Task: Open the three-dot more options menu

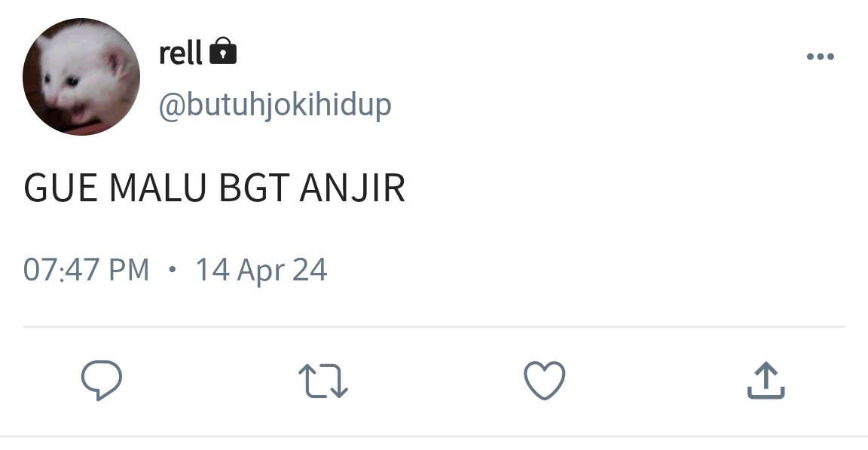Action: [821, 57]
